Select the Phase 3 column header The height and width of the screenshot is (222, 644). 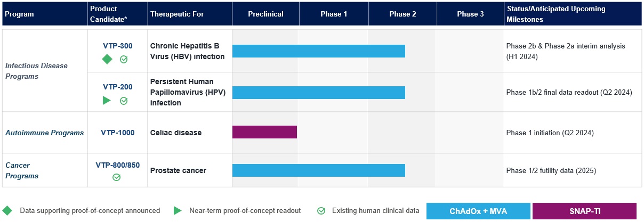[470, 14]
